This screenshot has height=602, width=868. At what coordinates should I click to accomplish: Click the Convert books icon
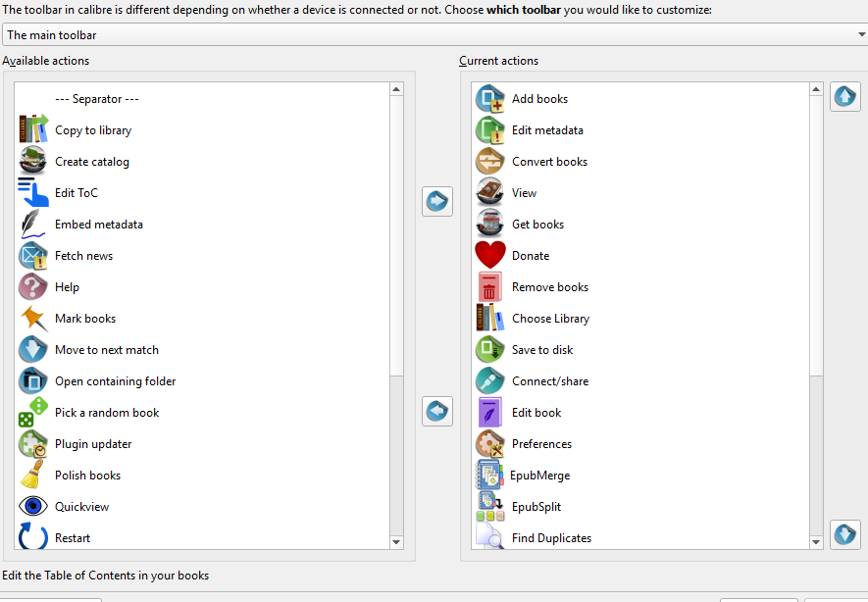[490, 161]
